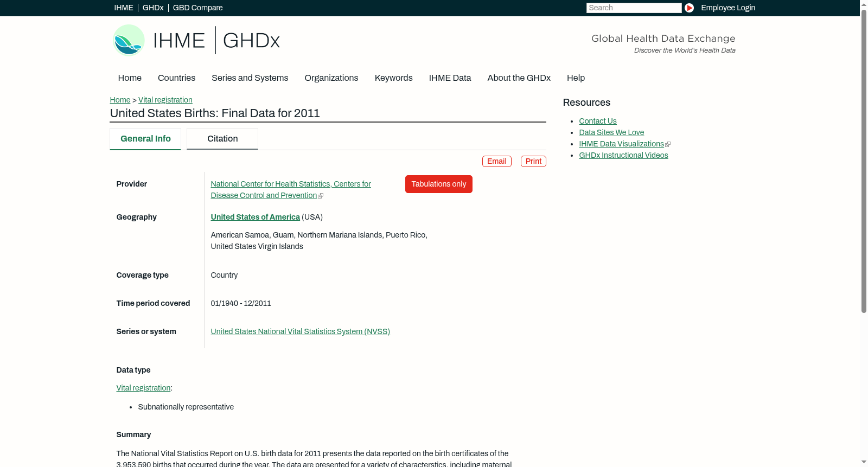Viewport: 868px width, 467px height.
Task: Click the 'Coverage type' field label
Action: [143, 275]
